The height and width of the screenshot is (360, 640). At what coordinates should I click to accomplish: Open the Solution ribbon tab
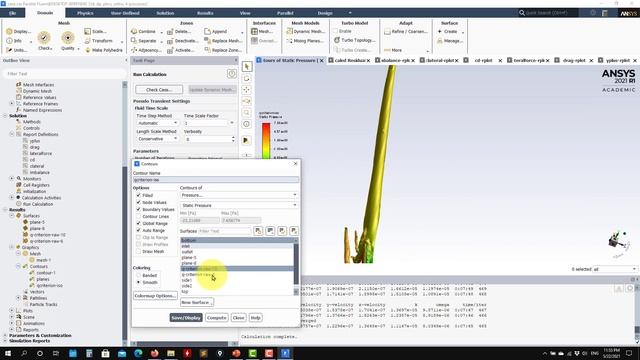coord(165,13)
